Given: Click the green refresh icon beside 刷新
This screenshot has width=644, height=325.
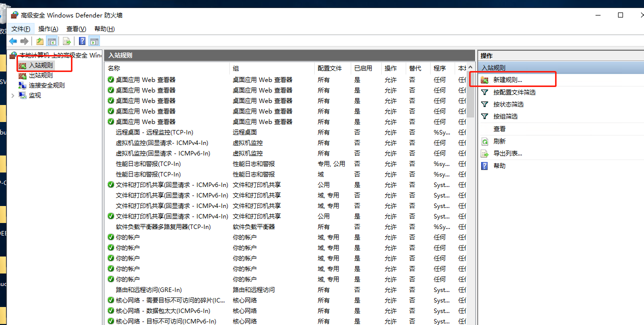Looking at the screenshot, I should tap(485, 141).
